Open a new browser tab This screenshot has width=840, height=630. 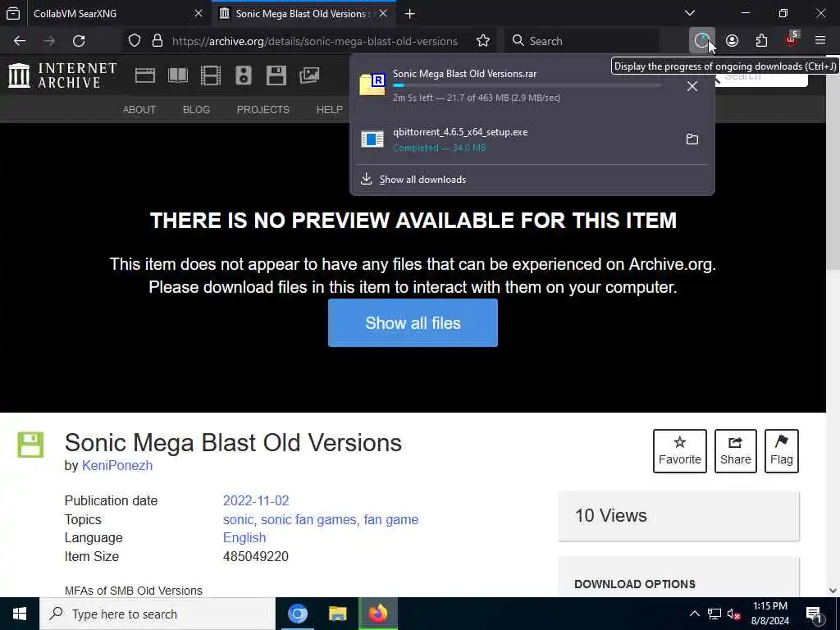click(410, 13)
